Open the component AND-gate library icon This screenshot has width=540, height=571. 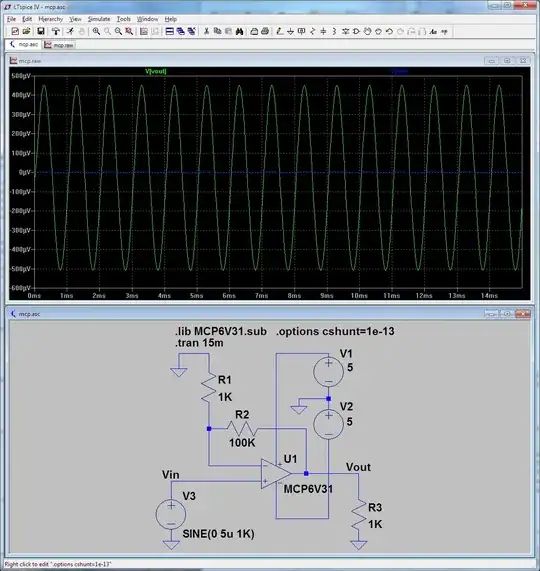click(356, 31)
